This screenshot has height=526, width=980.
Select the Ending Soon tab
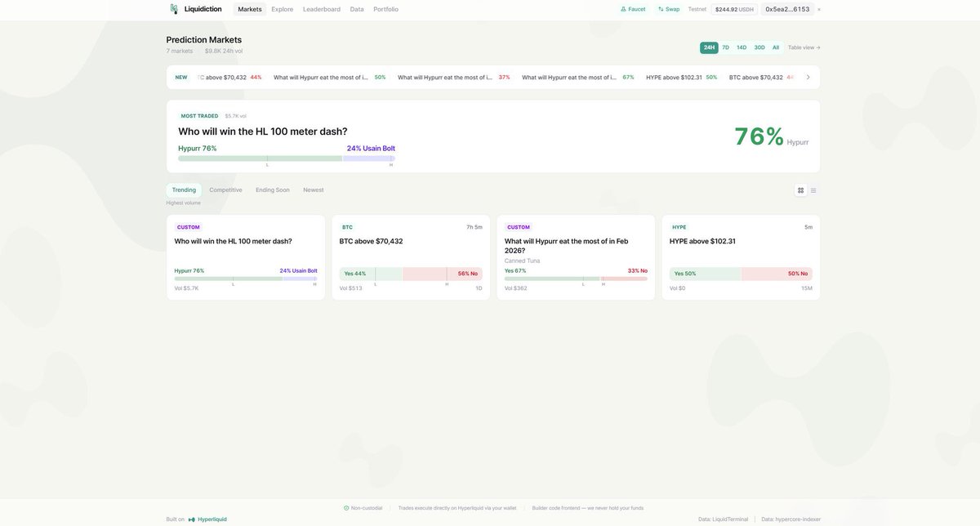point(273,189)
